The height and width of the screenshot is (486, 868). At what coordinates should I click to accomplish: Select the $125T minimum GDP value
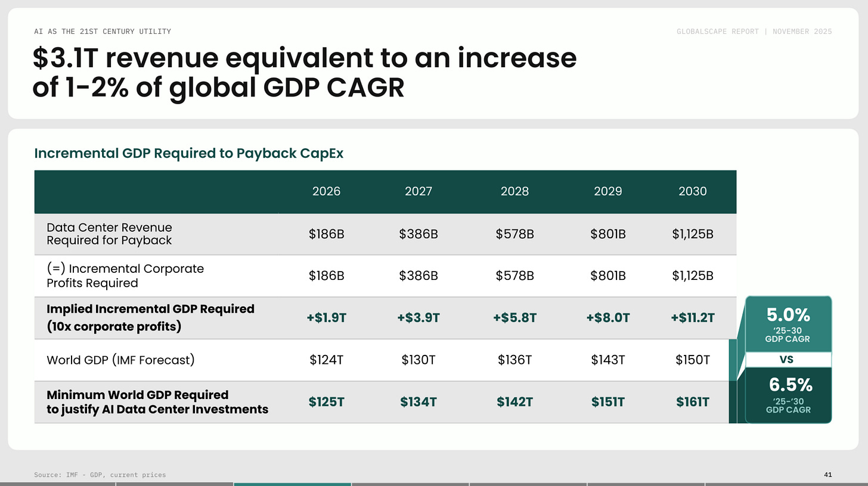tap(327, 402)
